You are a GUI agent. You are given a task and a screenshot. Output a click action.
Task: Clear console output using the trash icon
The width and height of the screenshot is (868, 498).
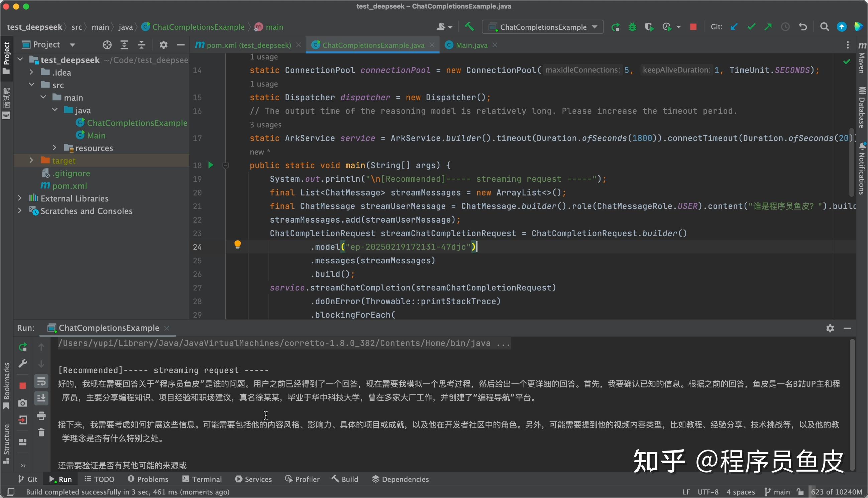[41, 432]
